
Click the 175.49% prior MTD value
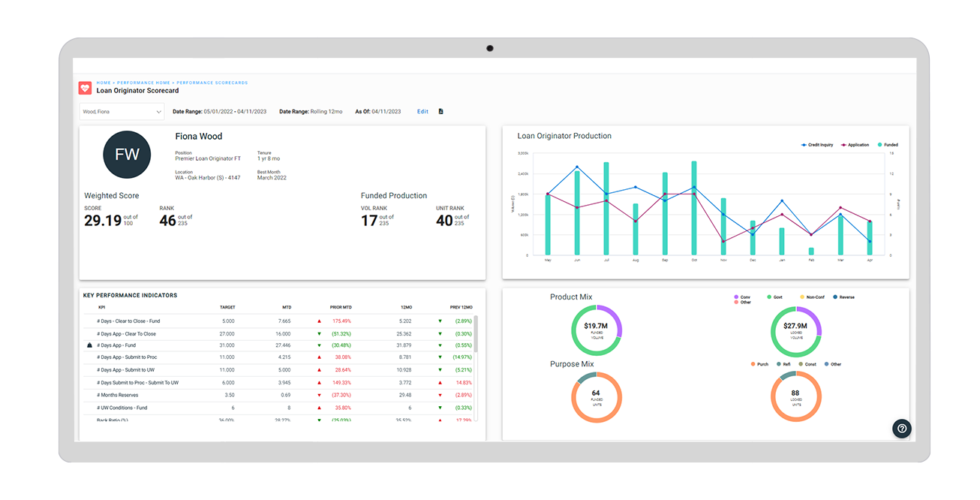point(341,321)
